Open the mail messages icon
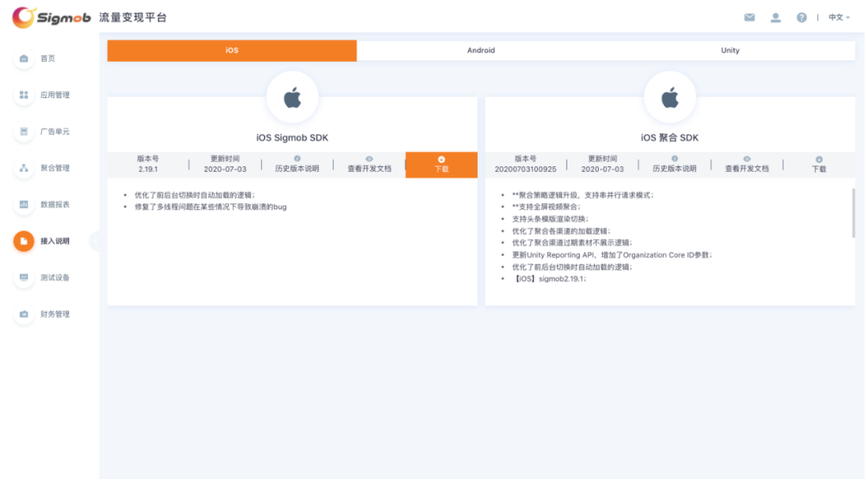Screen dimensions: 868x479 pos(749,17)
